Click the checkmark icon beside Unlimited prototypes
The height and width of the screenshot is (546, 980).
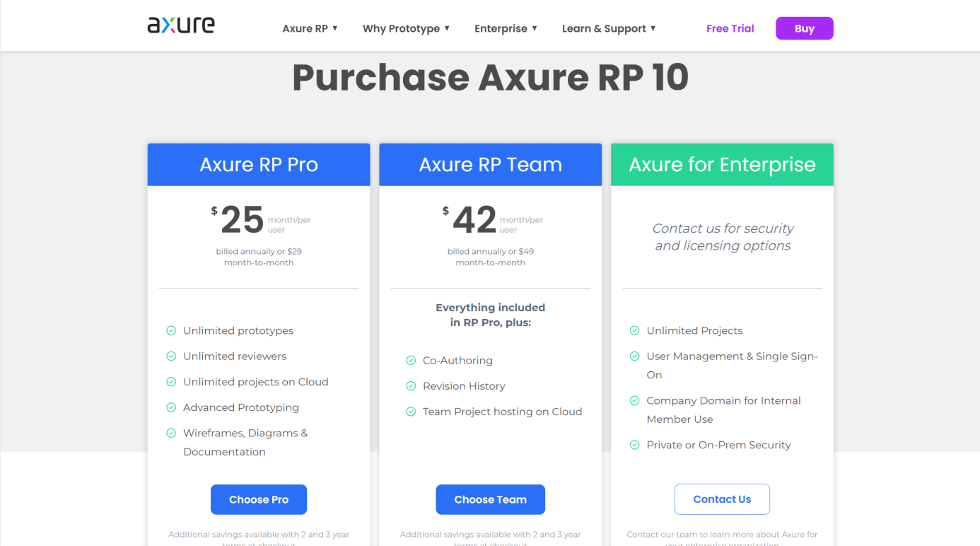coord(171,330)
